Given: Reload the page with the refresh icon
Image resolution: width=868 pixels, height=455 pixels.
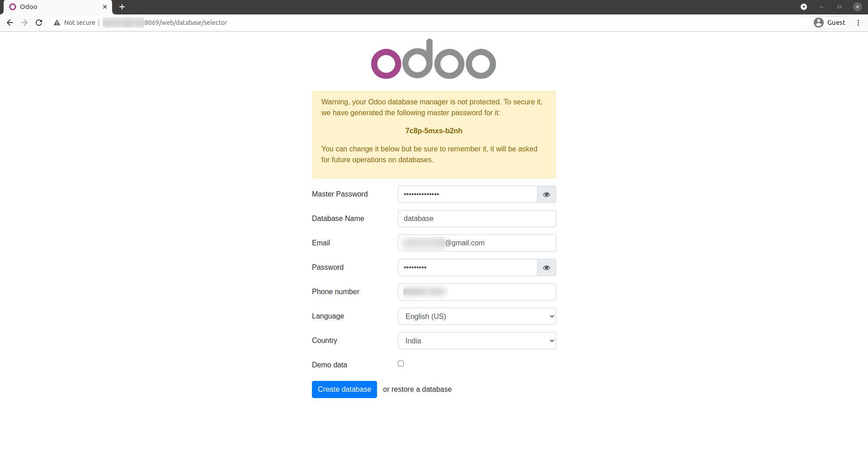Looking at the screenshot, I should click(39, 23).
